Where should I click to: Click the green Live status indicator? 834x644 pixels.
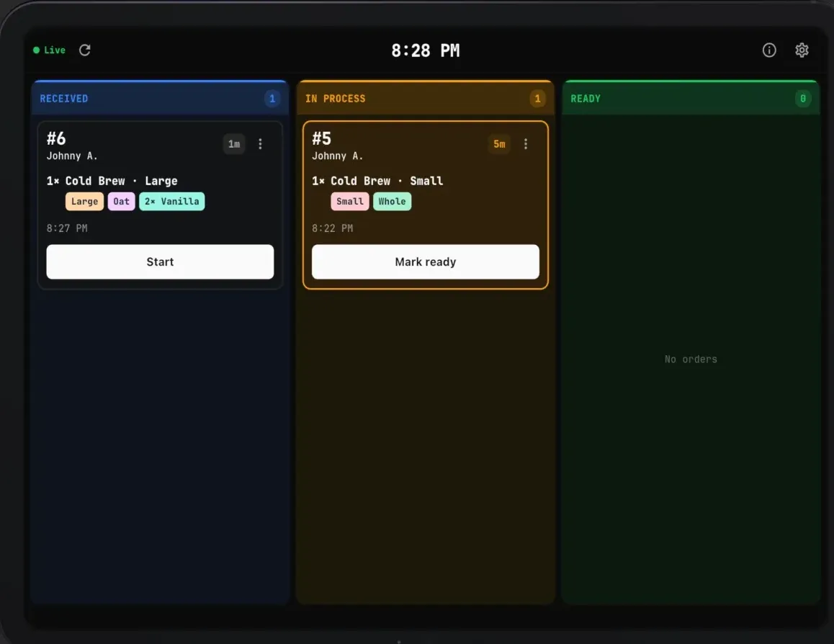(x=50, y=50)
